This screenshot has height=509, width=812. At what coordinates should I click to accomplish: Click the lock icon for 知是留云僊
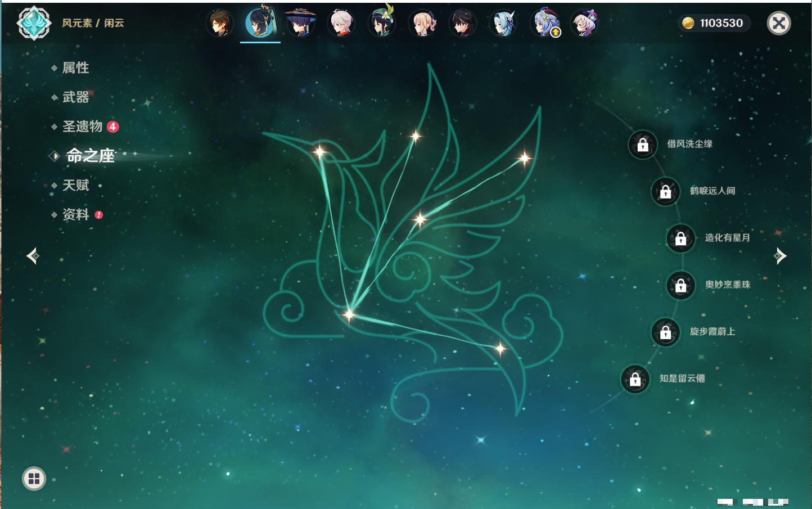[635, 379]
